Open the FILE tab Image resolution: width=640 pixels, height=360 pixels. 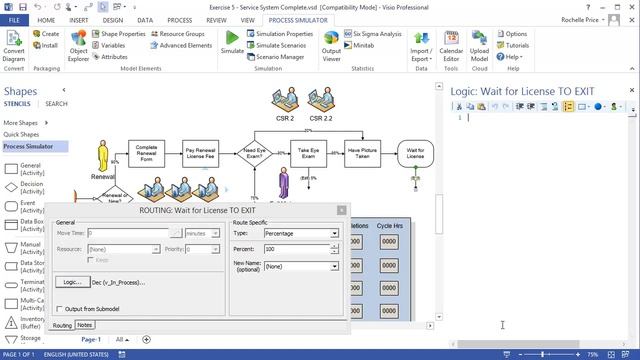pyautogui.click(x=14, y=20)
